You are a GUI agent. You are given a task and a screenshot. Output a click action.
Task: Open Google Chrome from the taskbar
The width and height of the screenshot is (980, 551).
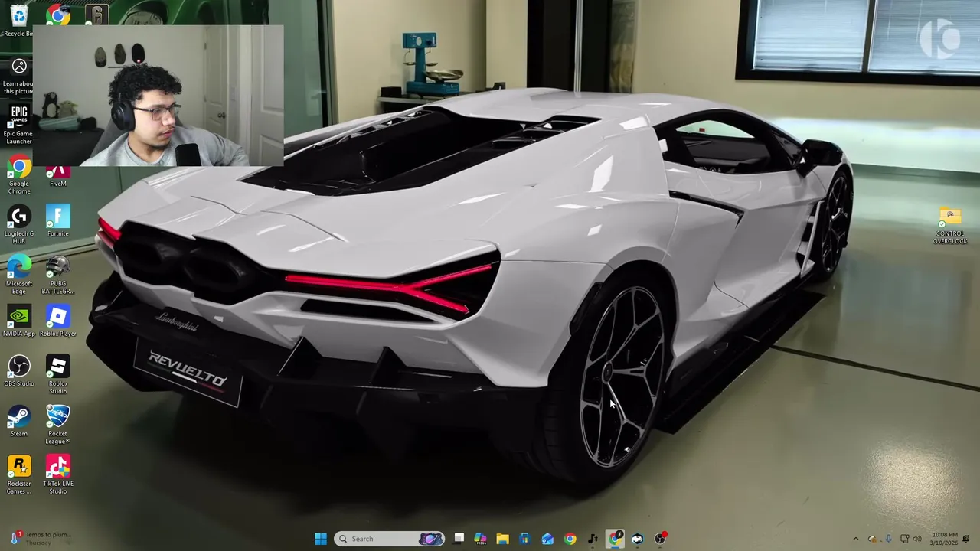coord(570,539)
